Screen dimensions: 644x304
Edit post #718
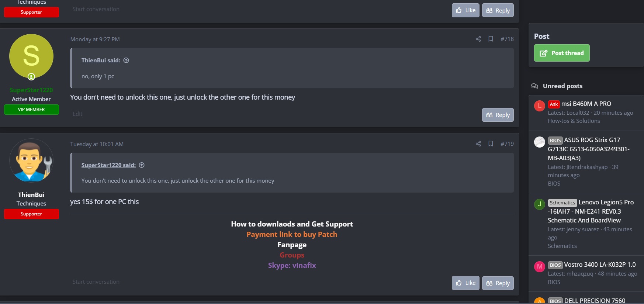tap(77, 114)
